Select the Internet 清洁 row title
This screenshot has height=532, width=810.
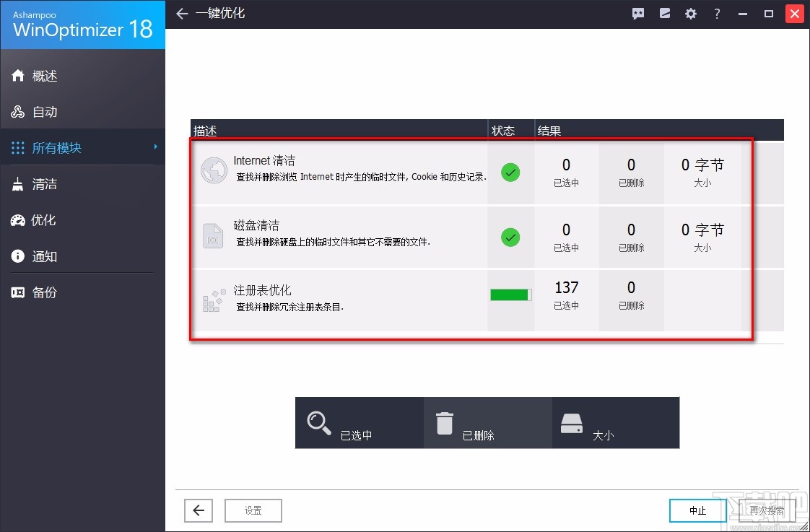[x=264, y=161]
